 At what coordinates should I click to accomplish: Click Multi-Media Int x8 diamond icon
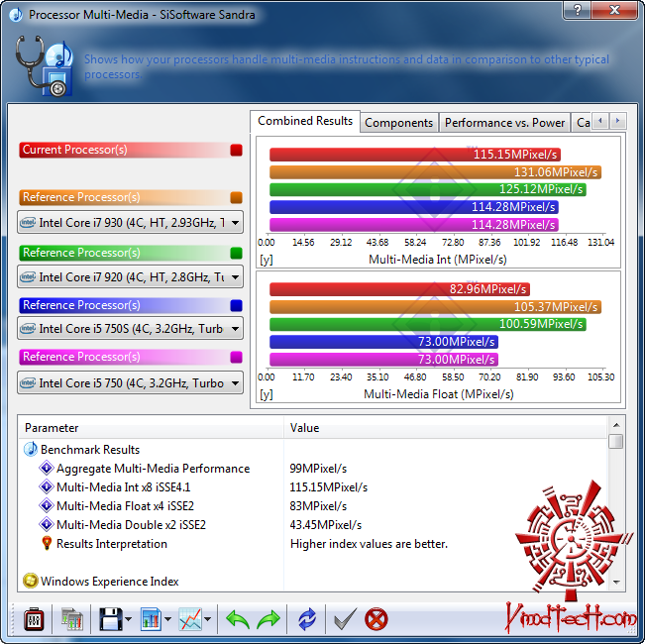click(x=46, y=486)
